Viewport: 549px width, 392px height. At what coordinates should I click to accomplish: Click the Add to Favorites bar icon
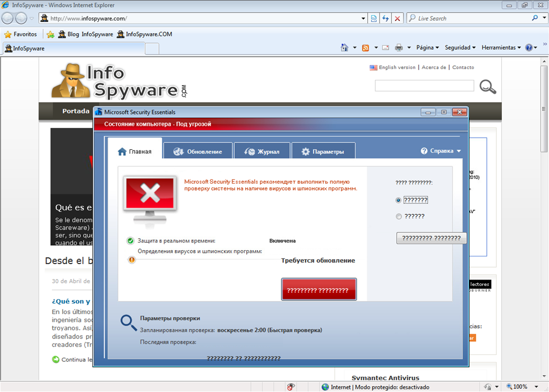coord(50,34)
